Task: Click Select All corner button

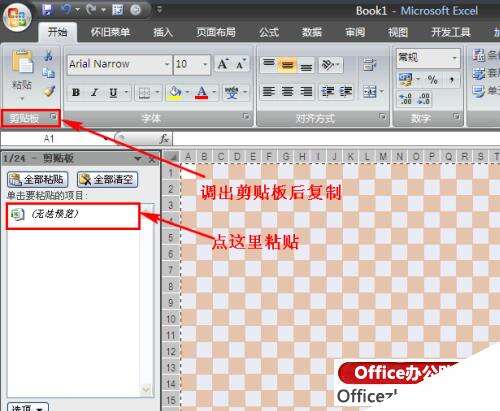Action: [171, 156]
